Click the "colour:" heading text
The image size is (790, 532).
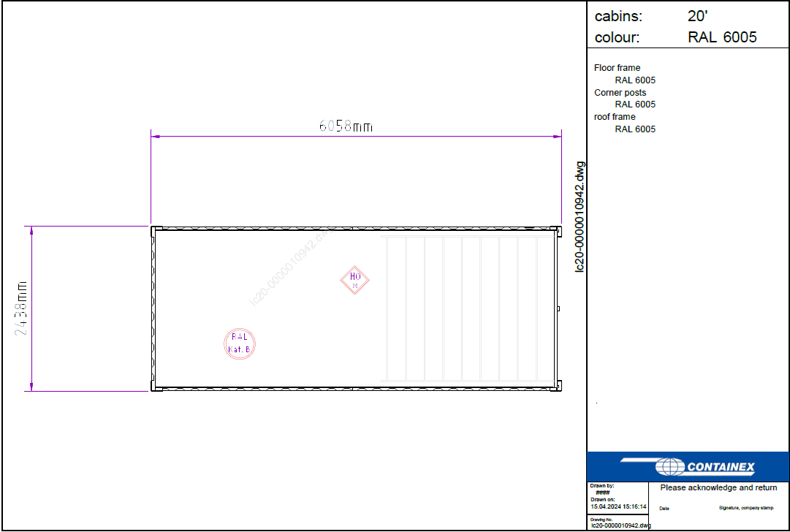point(618,38)
